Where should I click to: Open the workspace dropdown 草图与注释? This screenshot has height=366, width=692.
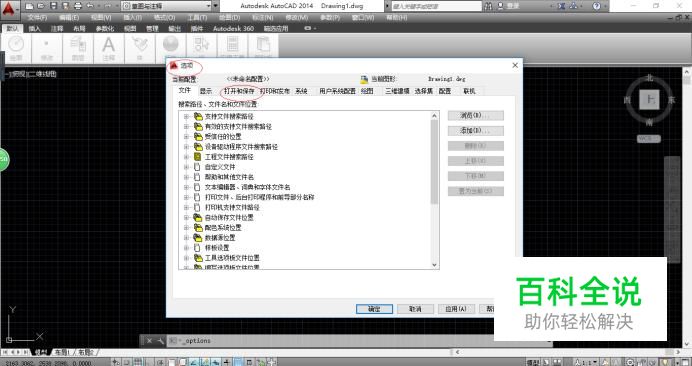[166, 6]
